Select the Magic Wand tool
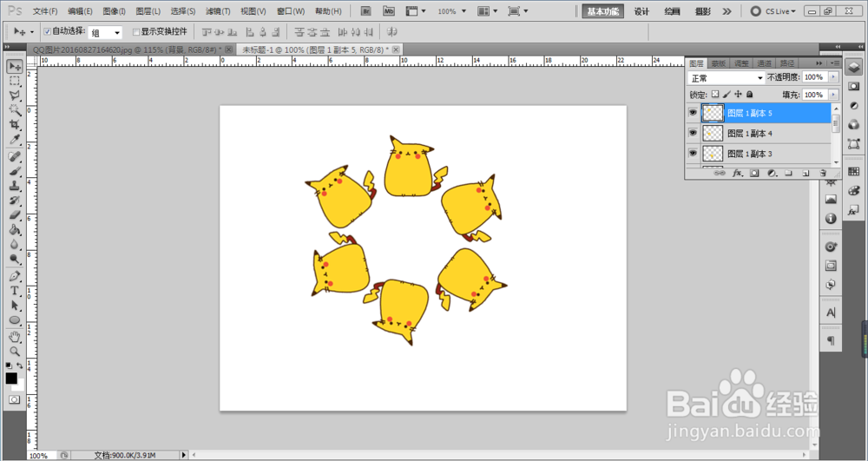 click(15, 109)
